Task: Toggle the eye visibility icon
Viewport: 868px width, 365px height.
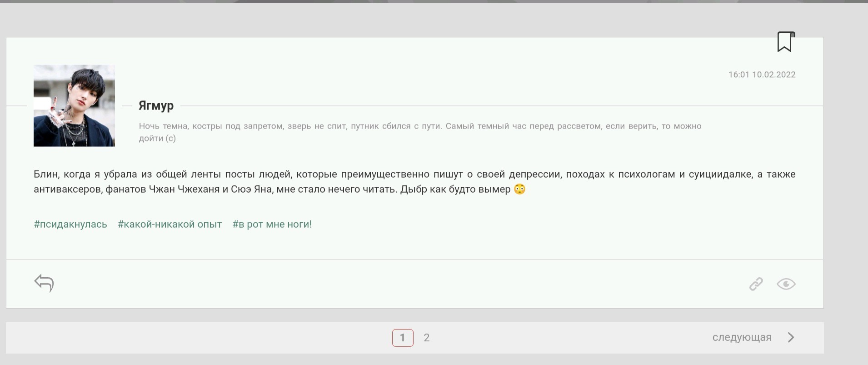Action: coord(786,284)
